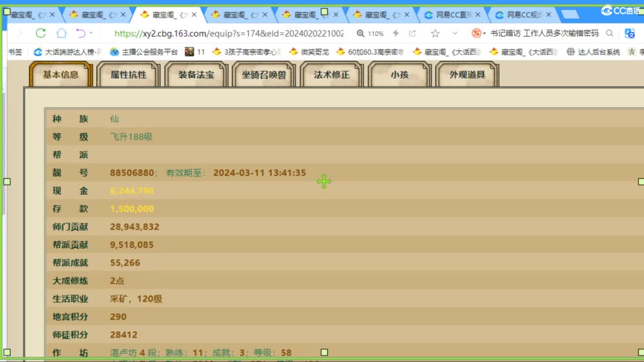Click the game avatar favicon of bookmark 11
The height and width of the screenshot is (362, 644).
pyautogui.click(x=189, y=51)
